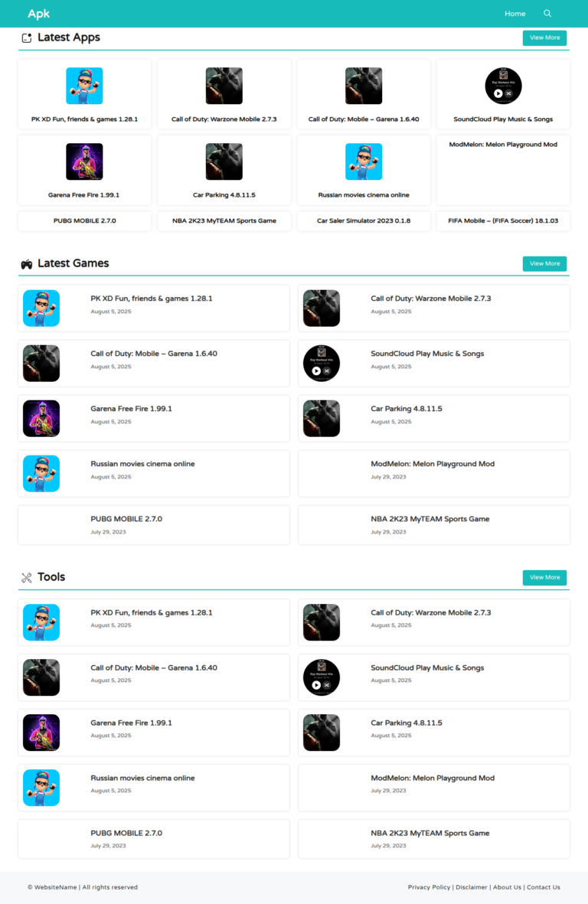The height and width of the screenshot is (904, 588).
Task: Open SoundCloud icon in Latest Apps grid
Action: [x=503, y=86]
